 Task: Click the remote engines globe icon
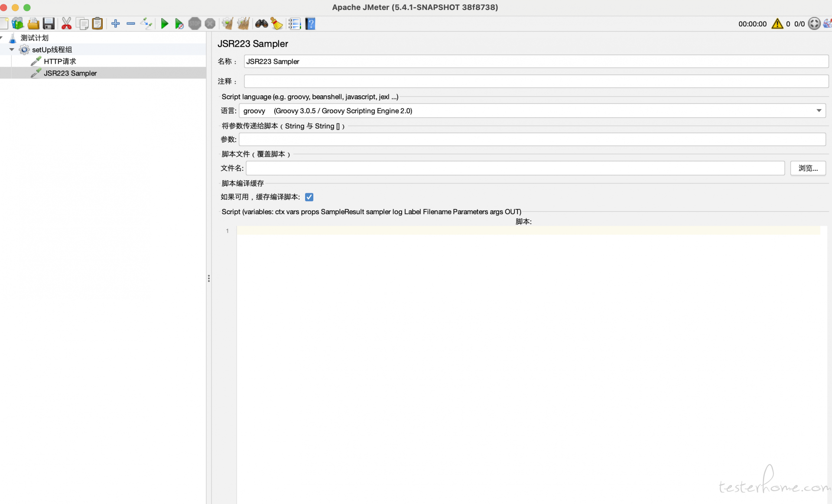[x=814, y=23]
